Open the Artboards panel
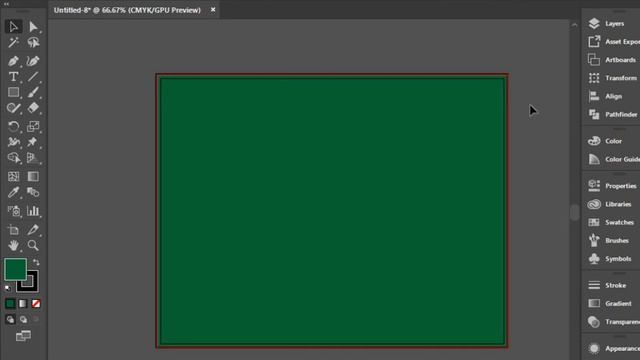640x360 pixels. coord(611,60)
